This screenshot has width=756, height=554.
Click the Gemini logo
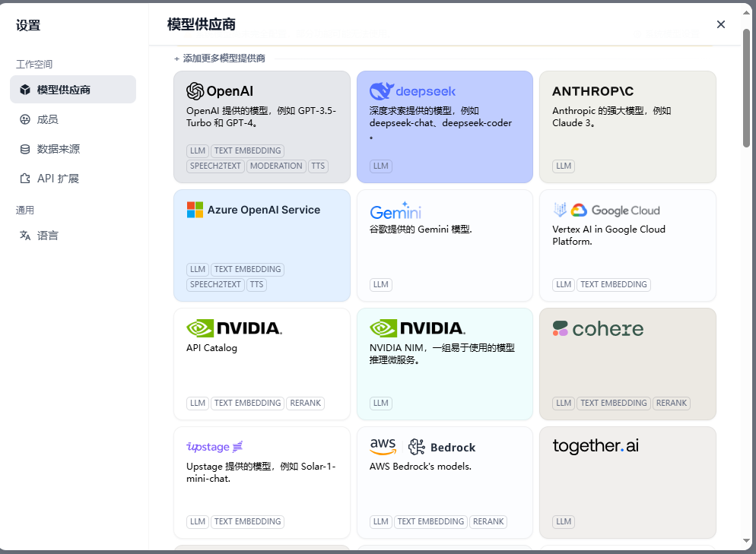pyautogui.click(x=395, y=211)
